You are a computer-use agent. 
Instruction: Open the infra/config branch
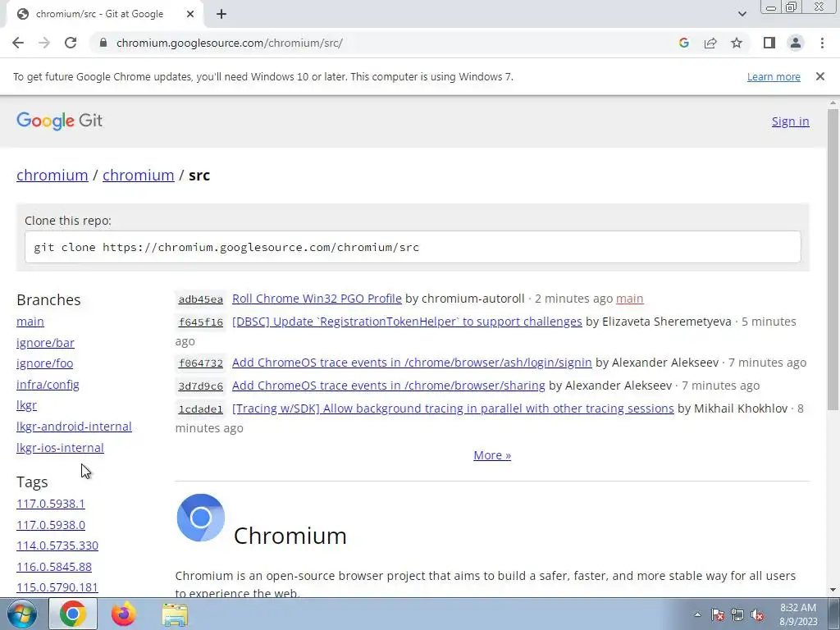point(48,385)
